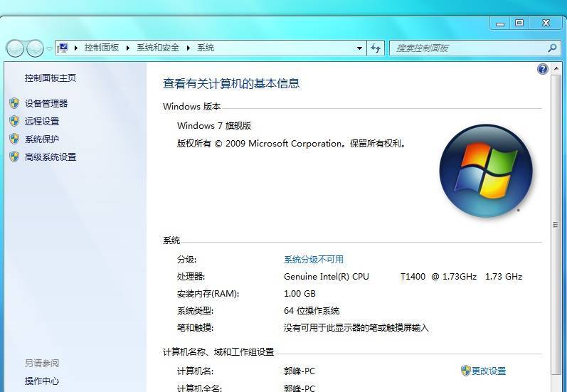This screenshot has height=392, width=567.
Task: Open help via the blue question mark
Action: (x=542, y=69)
